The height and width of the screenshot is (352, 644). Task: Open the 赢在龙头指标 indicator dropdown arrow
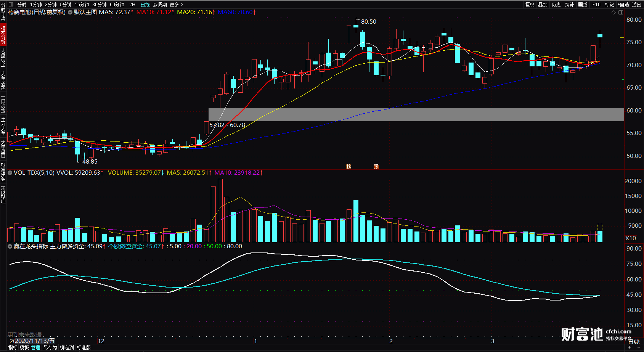coord(10,246)
